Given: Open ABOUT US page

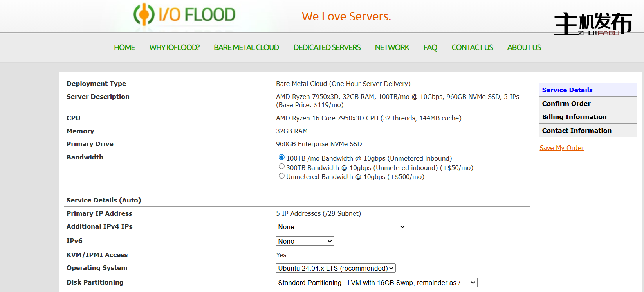Looking at the screenshot, I should (524, 48).
